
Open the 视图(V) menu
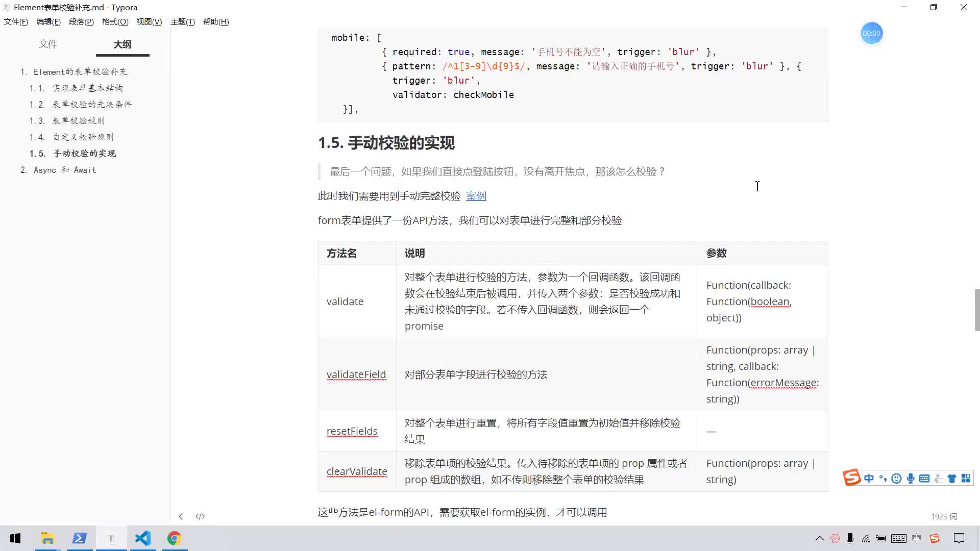[x=149, y=22]
